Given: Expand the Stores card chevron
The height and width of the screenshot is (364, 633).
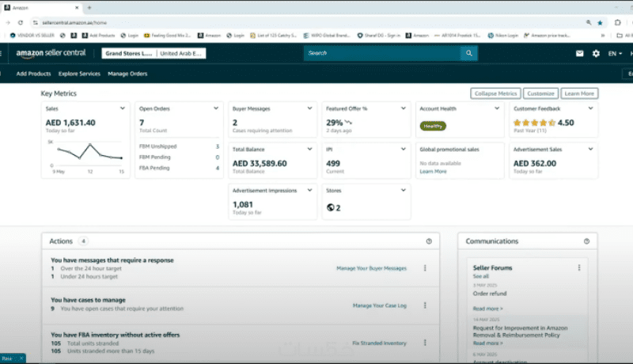Looking at the screenshot, I should tap(404, 190).
